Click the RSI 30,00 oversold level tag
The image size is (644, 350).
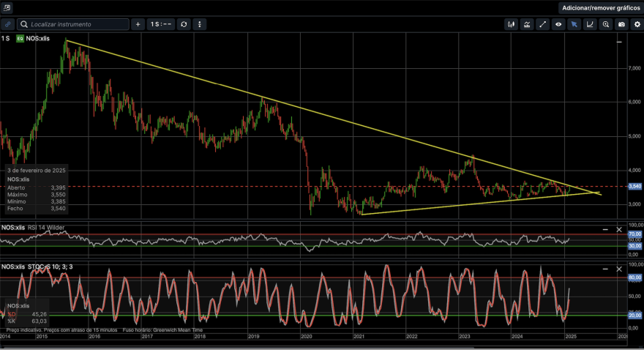[x=635, y=245]
